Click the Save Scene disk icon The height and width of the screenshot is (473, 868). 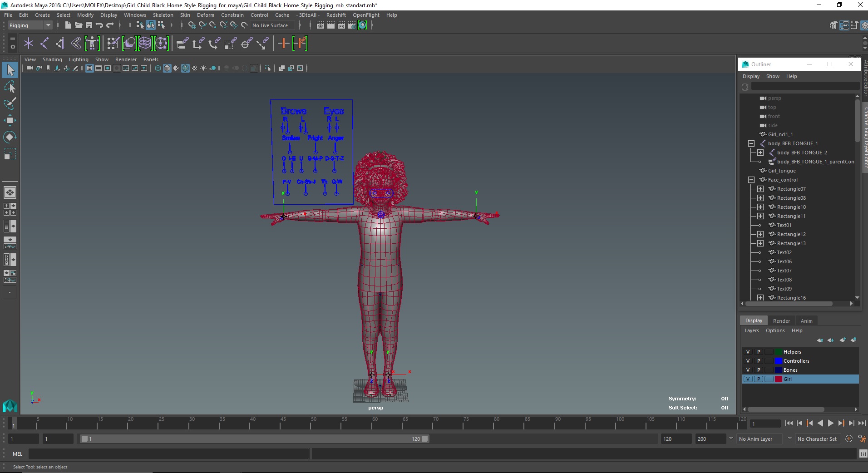tap(89, 25)
